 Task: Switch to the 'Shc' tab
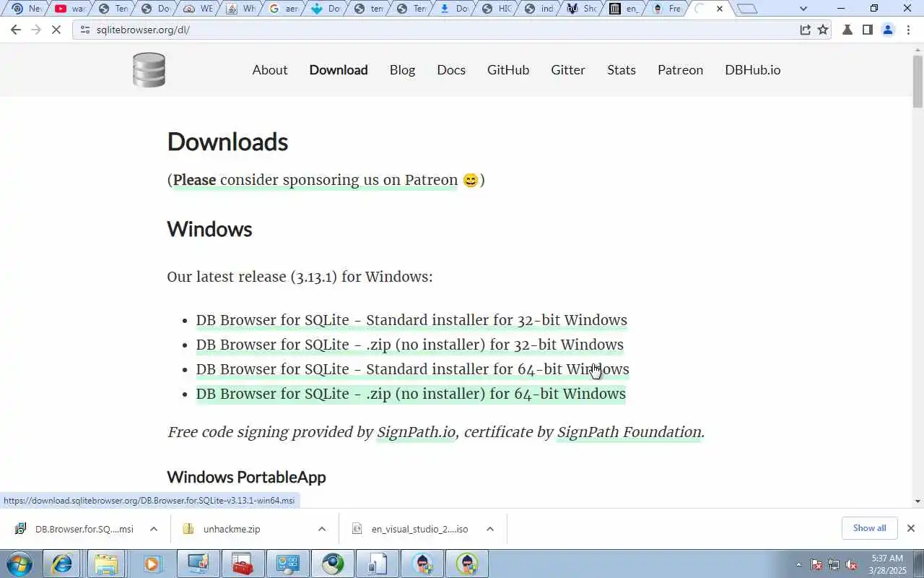coord(581,9)
